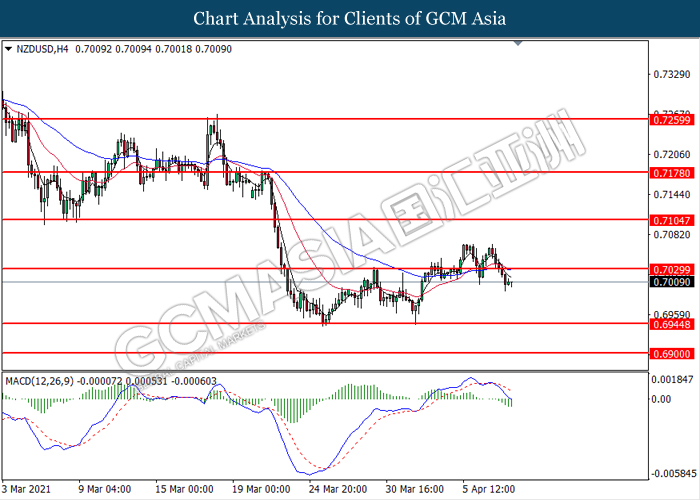This screenshot has width=700, height=500.
Task: Click the 0.73290 price scale value
Action: pyautogui.click(x=668, y=74)
